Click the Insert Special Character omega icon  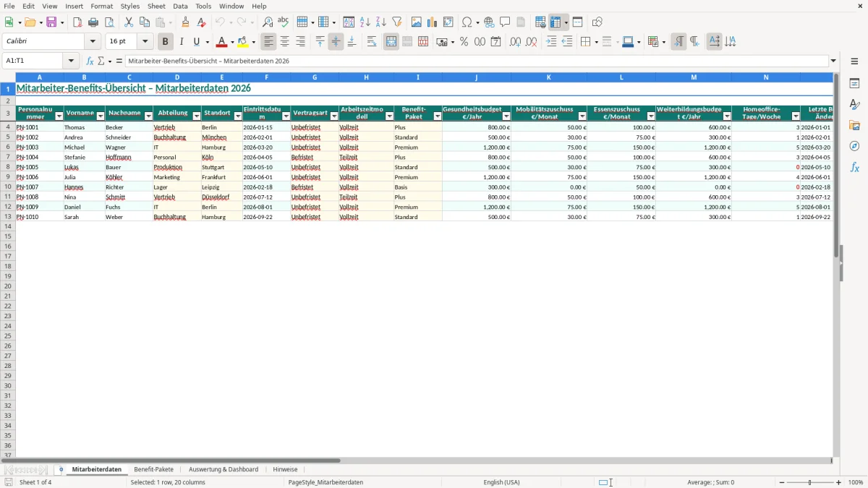(x=467, y=22)
